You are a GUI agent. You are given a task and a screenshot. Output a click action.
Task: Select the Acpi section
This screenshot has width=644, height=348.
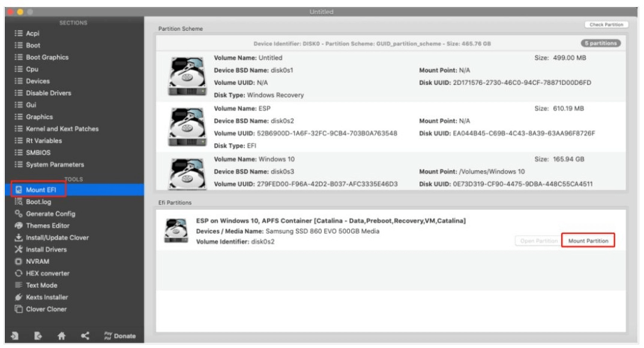tap(32, 34)
